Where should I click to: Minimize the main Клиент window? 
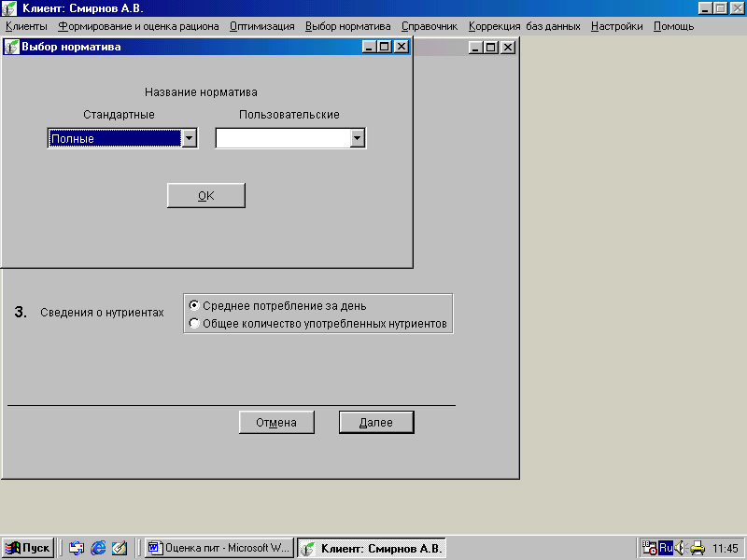[706, 8]
